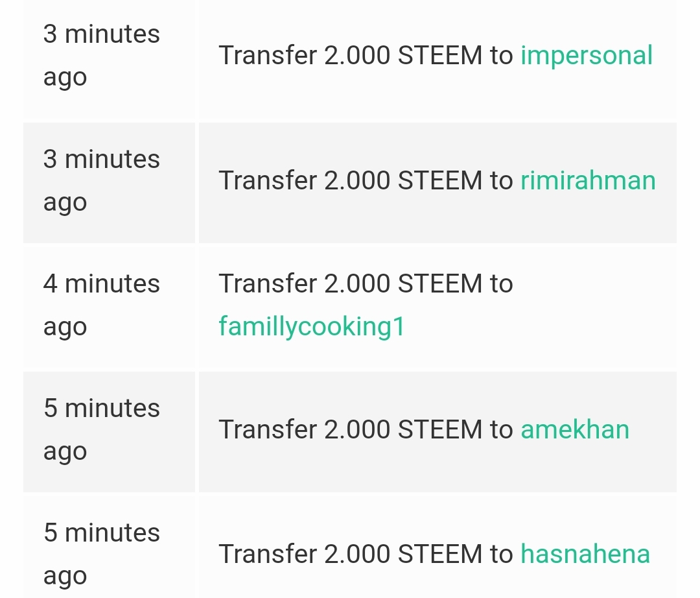Click "Transfer" word in the hasnahena row

pyautogui.click(x=267, y=554)
